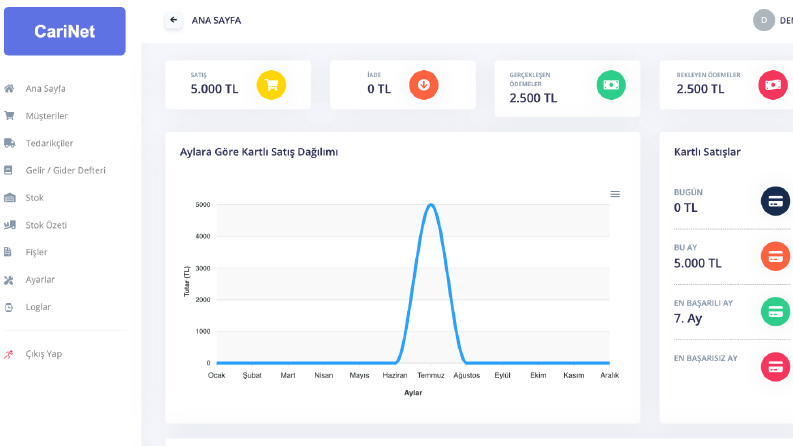
Task: Click the 5000 y-axis label
Action: click(x=203, y=205)
